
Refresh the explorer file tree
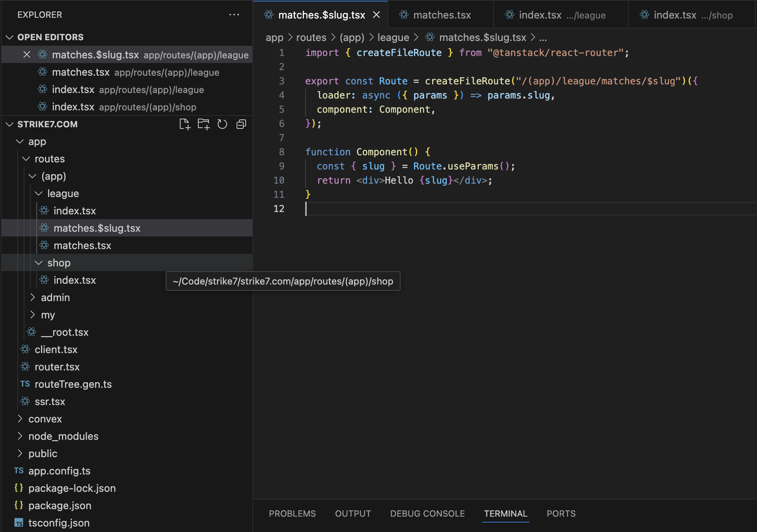pyautogui.click(x=222, y=124)
